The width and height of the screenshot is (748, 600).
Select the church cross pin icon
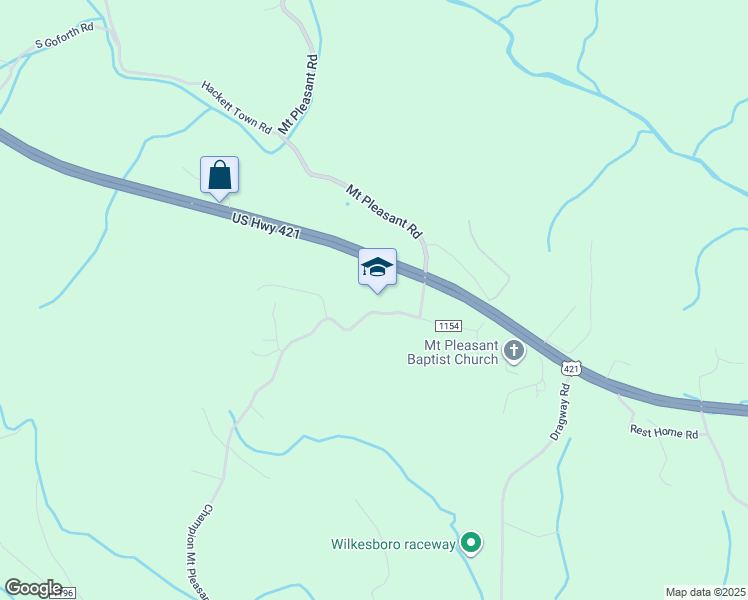pos(514,352)
